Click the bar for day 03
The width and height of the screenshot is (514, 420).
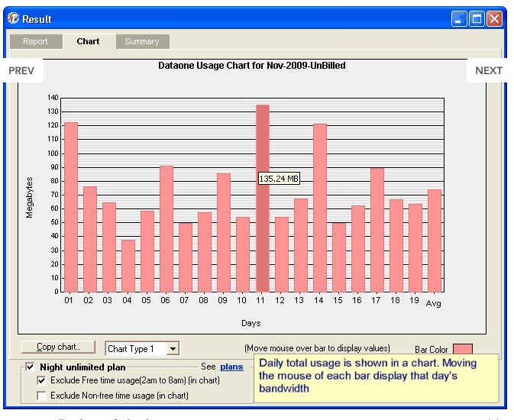pos(109,247)
